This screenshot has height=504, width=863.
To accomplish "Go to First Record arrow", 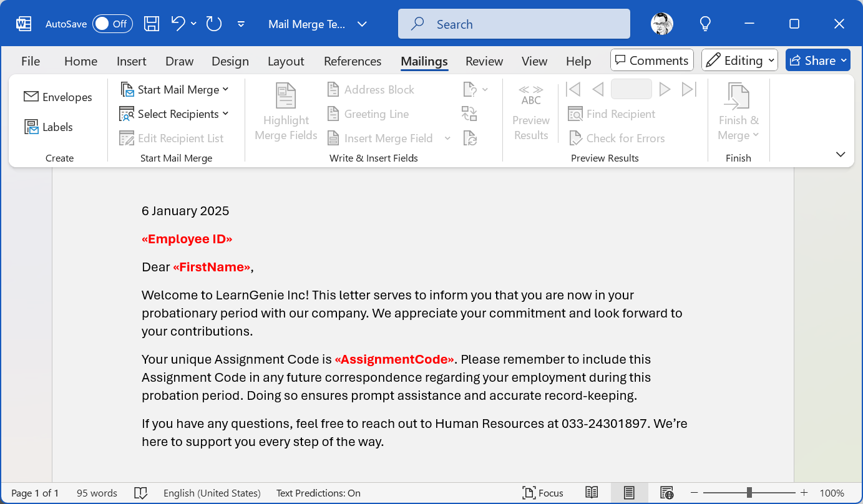I will (x=573, y=89).
